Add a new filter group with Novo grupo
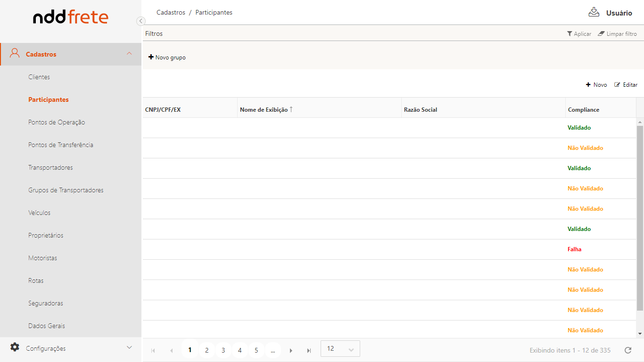Image resolution: width=644 pixels, height=362 pixels. point(167,58)
